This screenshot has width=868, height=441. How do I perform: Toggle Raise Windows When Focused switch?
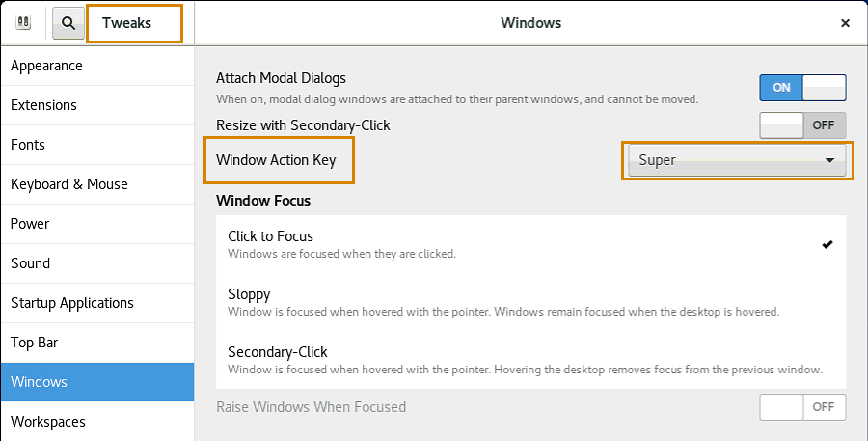coord(802,407)
